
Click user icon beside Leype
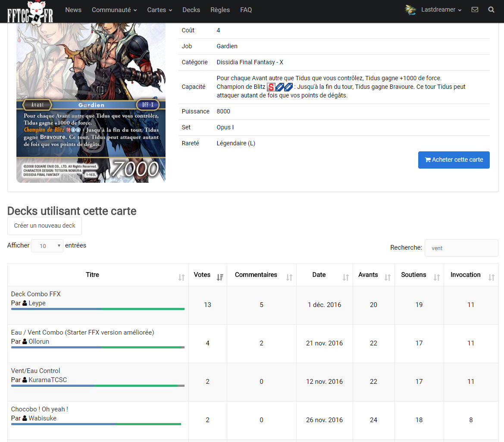tap(25, 303)
